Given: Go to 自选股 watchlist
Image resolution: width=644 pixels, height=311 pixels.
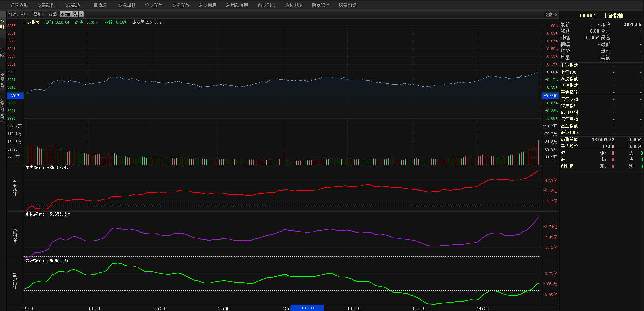Looking at the screenshot, I should click(100, 5).
